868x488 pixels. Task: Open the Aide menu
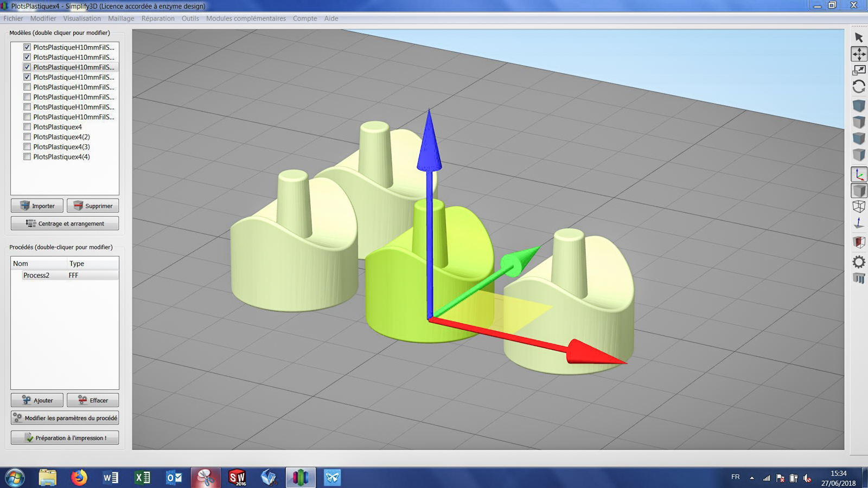[x=331, y=18]
